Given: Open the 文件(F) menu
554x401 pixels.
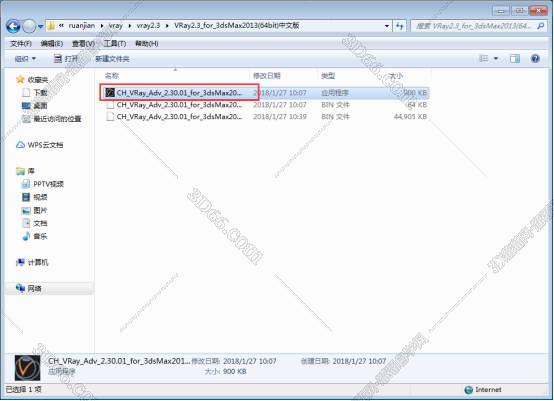Looking at the screenshot, I should click(21, 43).
